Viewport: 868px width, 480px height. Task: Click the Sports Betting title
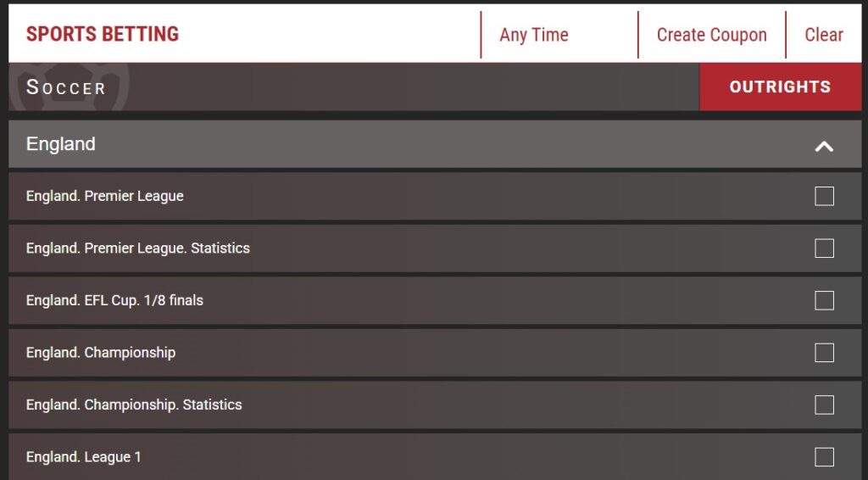point(103,35)
